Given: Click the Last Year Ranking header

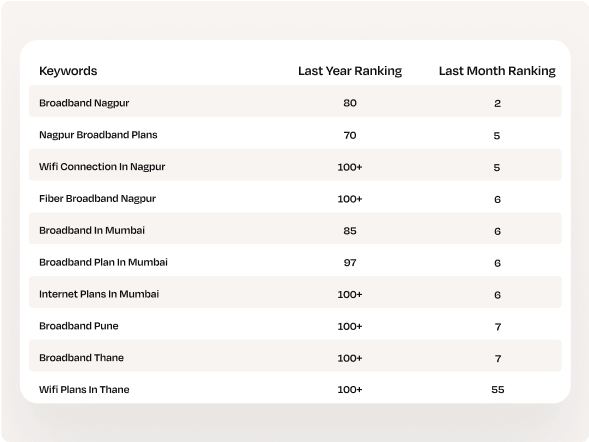Looking at the screenshot, I should 350,71.
